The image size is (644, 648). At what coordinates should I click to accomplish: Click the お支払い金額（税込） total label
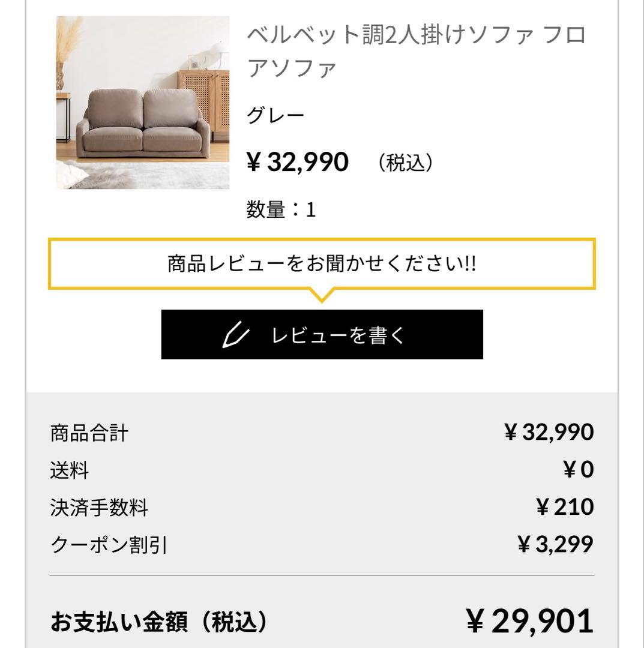[x=159, y=622]
